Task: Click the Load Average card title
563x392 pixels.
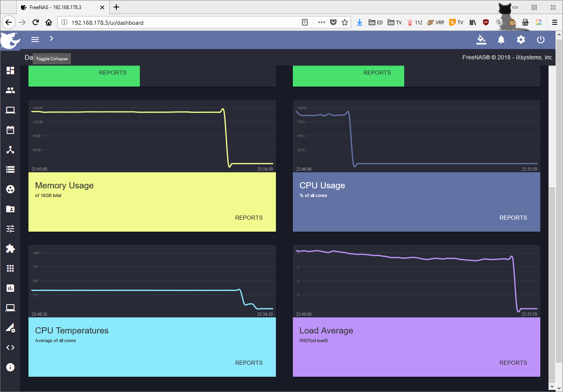Action: (x=326, y=331)
